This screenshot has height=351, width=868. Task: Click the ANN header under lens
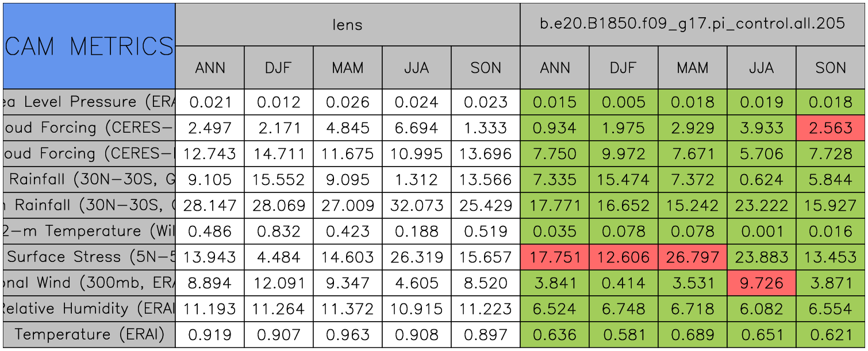(x=210, y=68)
